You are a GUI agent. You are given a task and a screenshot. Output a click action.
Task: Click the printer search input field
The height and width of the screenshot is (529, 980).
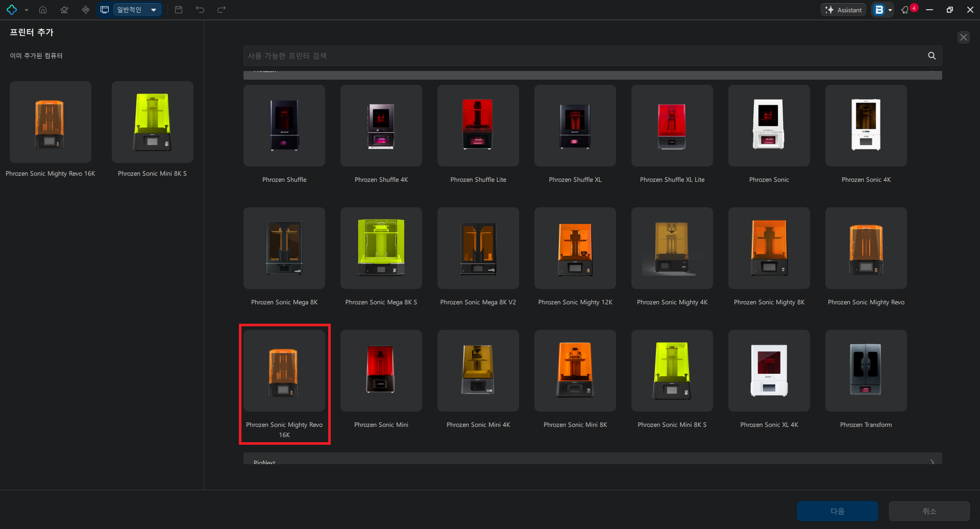point(584,56)
